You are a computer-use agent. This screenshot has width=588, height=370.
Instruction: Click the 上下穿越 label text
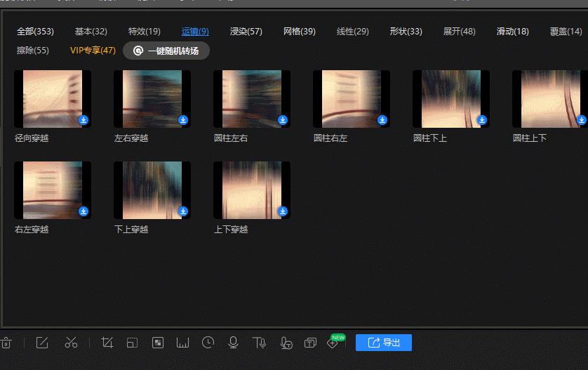click(231, 230)
